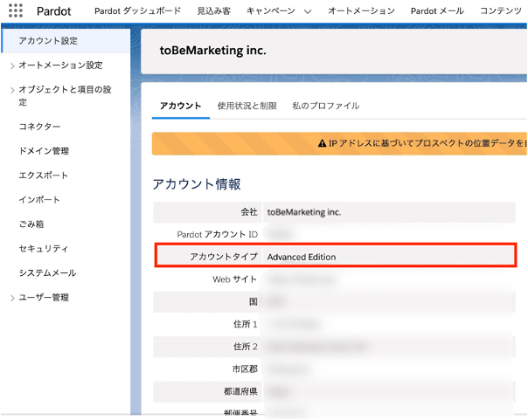Click the warning icon in orange banner

coord(322,143)
